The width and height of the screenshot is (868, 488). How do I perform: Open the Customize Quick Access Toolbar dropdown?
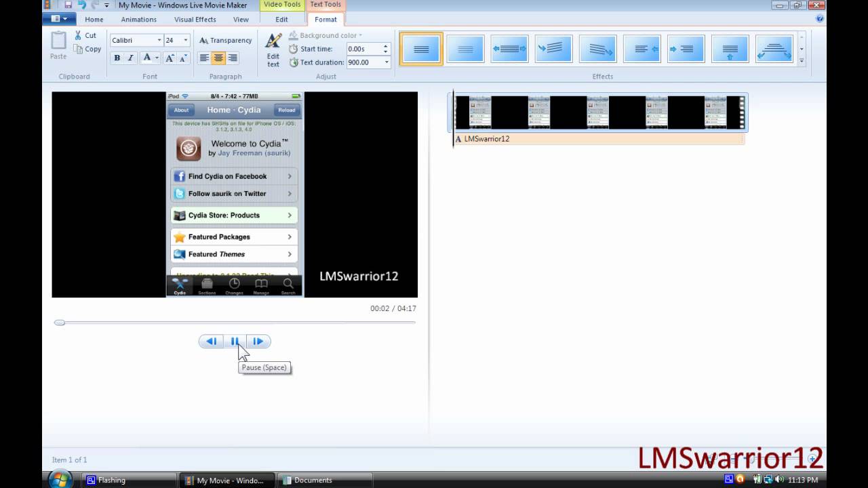click(106, 5)
